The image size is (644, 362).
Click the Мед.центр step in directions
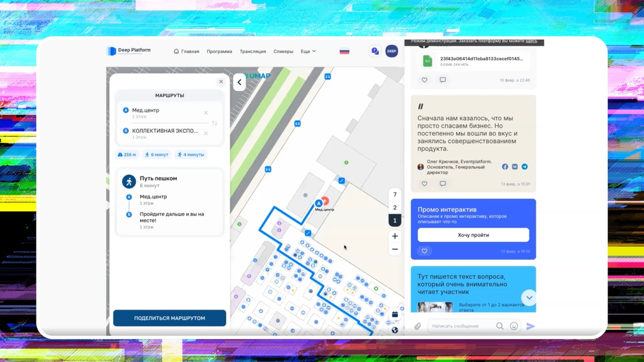(x=153, y=200)
